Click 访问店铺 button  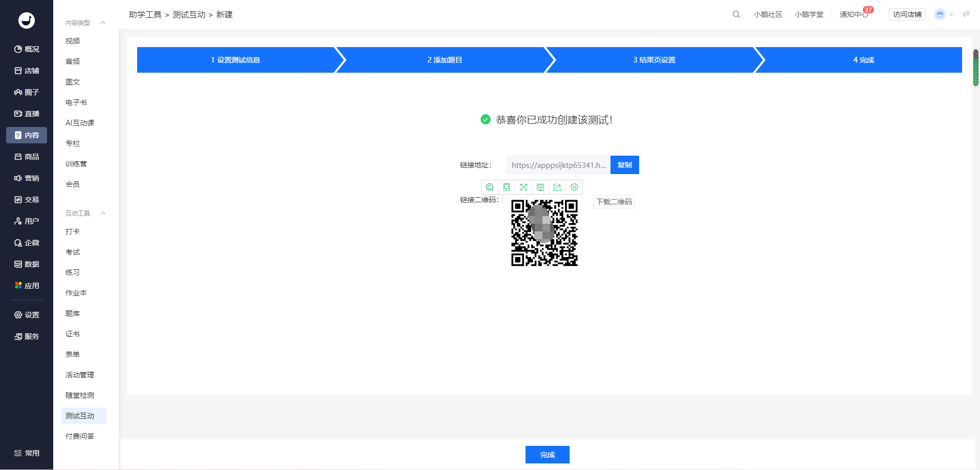907,14
